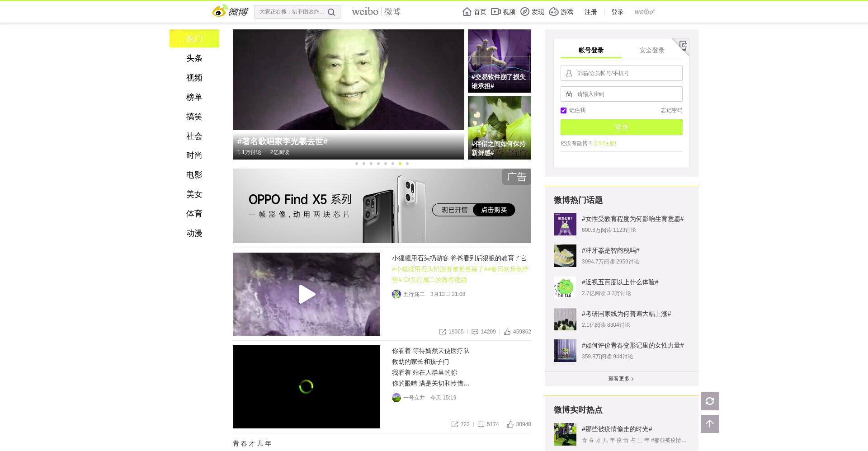Click the refresh icon button
This screenshot has width=868, height=451.
710,401
